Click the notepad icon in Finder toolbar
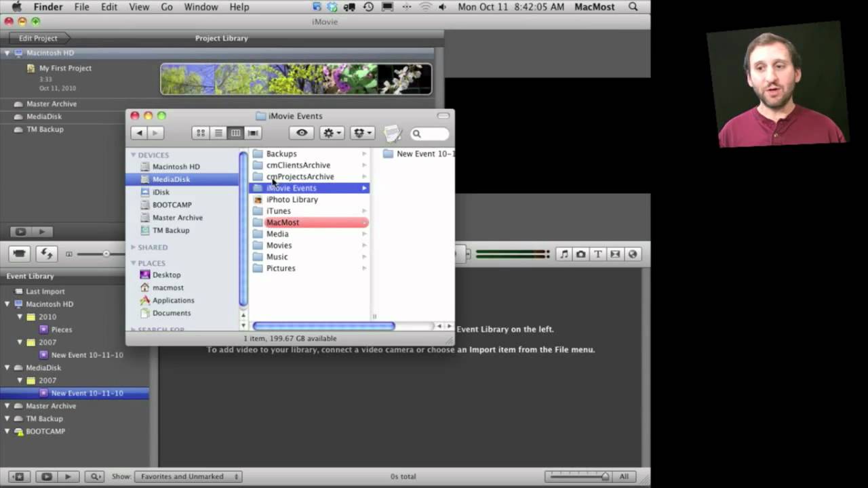Image resolution: width=868 pixels, height=488 pixels. coord(393,134)
